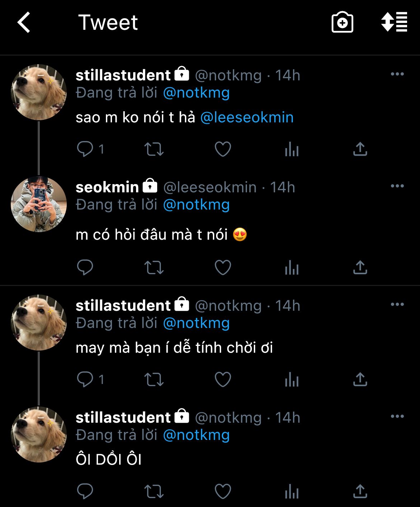Open the reply sort order icon
This screenshot has height=507, width=420.
pos(394,22)
